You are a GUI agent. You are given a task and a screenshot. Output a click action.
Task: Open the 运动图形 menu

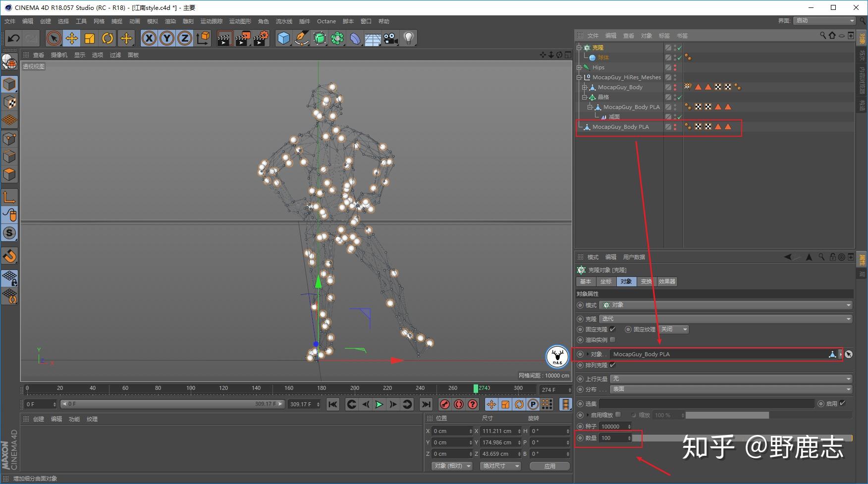[x=240, y=21]
